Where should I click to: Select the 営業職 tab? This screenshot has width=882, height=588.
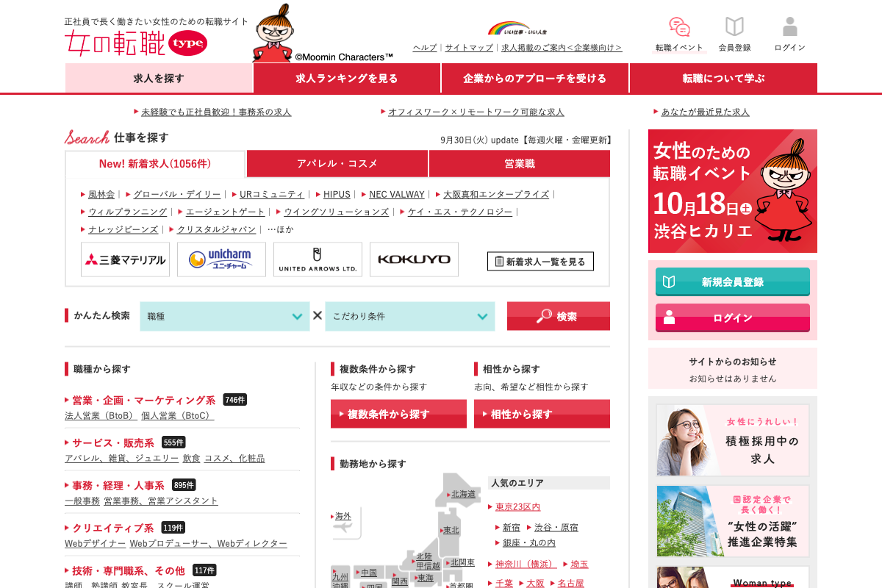519,164
